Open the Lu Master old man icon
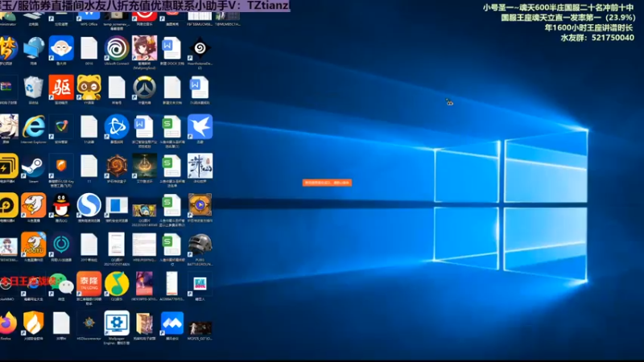This screenshot has width=644, height=362. [x=61, y=48]
